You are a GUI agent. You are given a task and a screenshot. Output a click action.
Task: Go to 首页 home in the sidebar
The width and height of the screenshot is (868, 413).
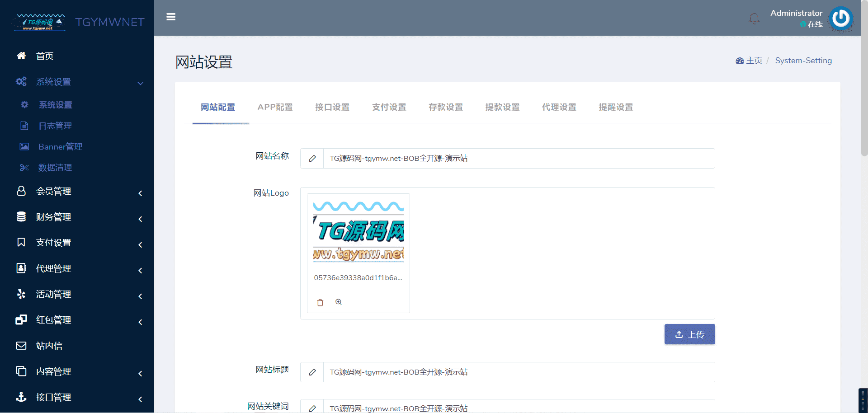click(x=44, y=56)
